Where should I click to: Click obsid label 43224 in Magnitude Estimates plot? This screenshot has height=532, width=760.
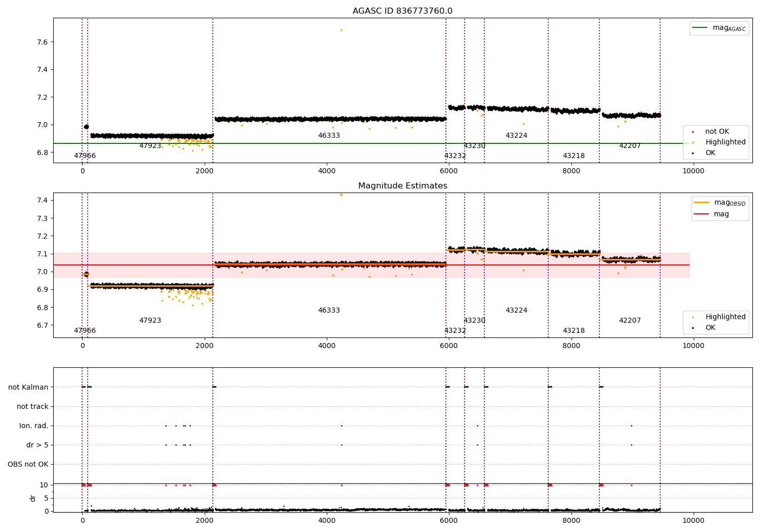point(516,311)
